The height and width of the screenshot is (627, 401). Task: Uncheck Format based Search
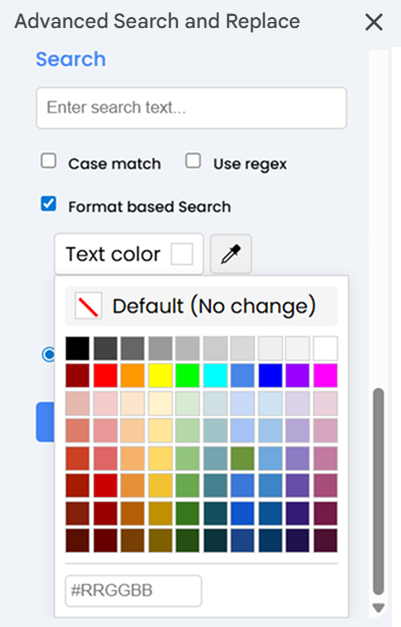pos(48,204)
